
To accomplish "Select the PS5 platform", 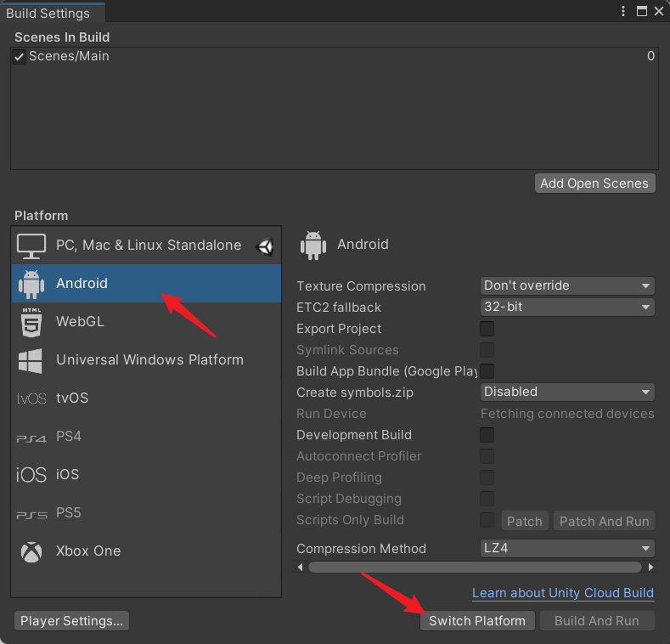I will [146, 512].
